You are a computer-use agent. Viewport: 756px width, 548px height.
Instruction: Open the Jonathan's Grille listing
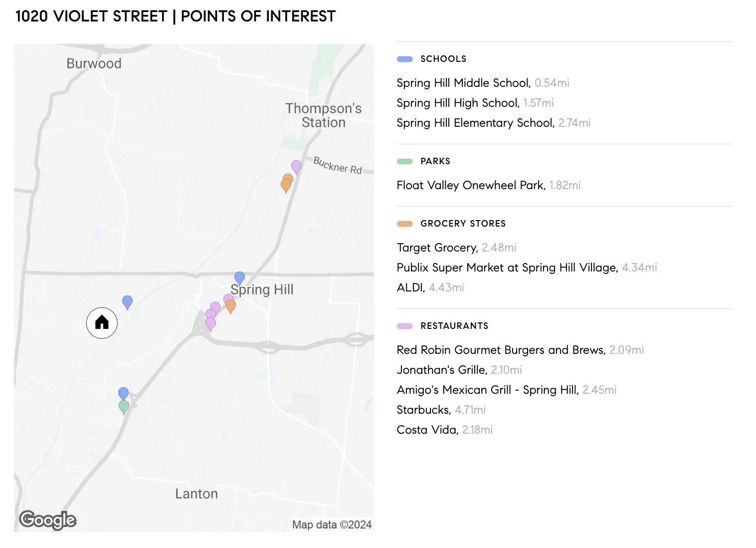coord(441,370)
